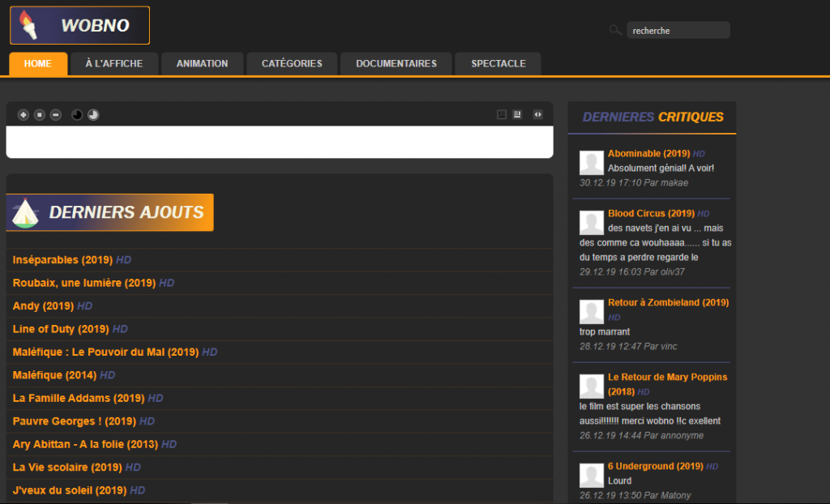
Task: Click the WOBNO torch logo
Action: point(79,25)
